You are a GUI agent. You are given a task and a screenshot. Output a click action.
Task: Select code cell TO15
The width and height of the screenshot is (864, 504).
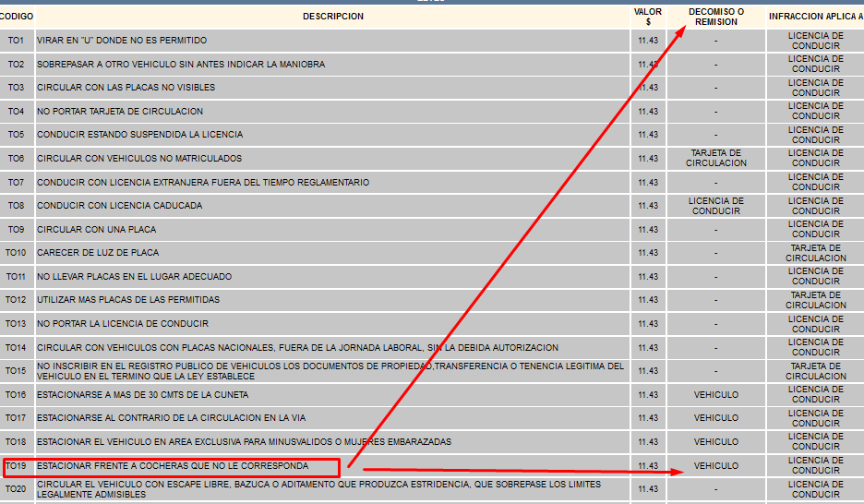pyautogui.click(x=16, y=371)
